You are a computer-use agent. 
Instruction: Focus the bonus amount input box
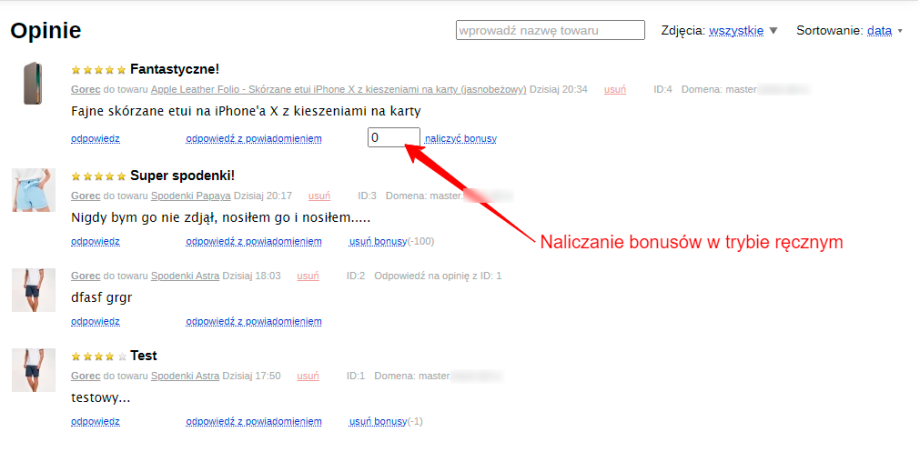point(393,138)
